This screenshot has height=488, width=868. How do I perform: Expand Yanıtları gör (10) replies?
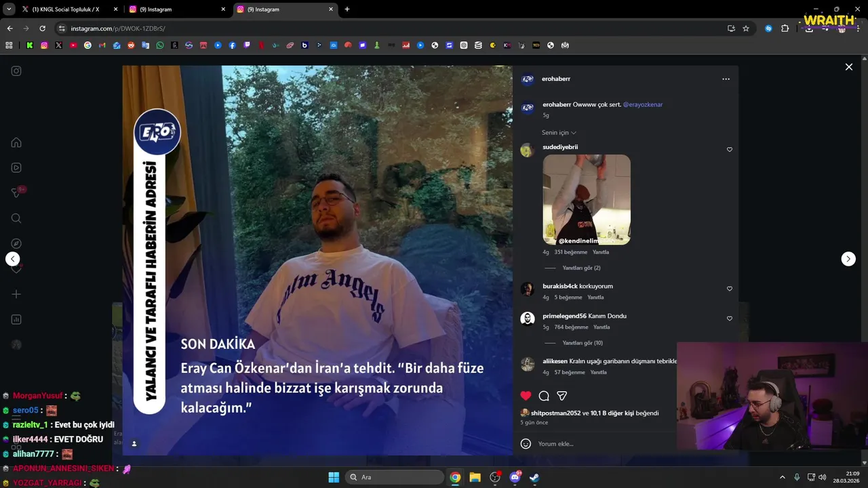[x=583, y=343]
